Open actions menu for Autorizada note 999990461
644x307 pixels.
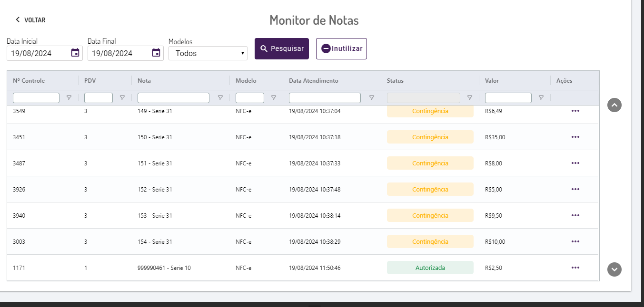coord(575,268)
